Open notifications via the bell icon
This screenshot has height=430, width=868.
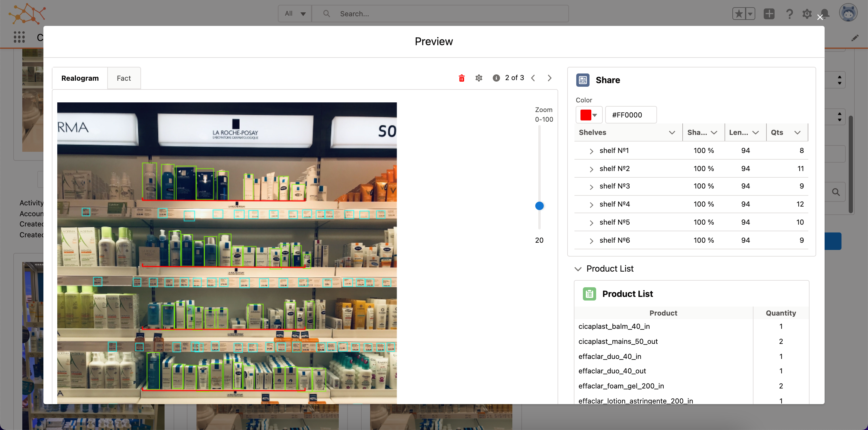[825, 14]
